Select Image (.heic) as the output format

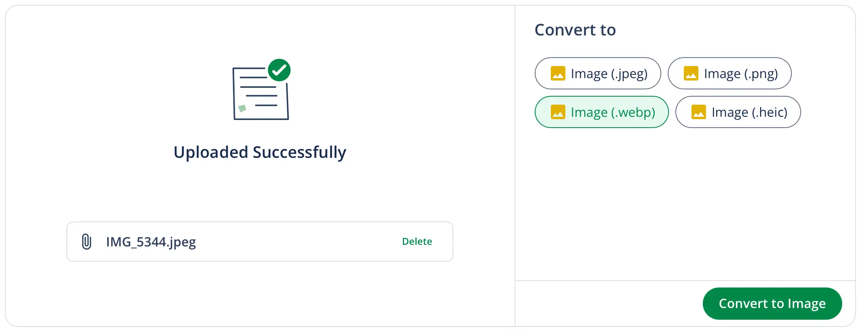pyautogui.click(x=737, y=112)
